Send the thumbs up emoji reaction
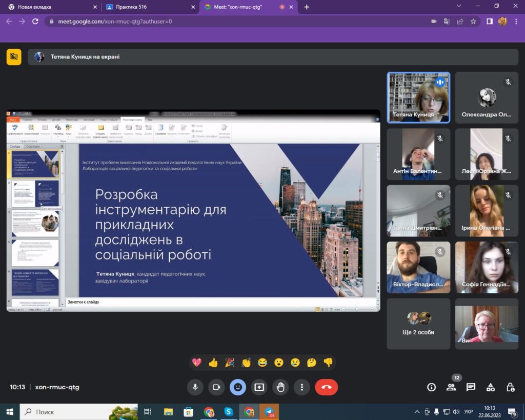 213,363
